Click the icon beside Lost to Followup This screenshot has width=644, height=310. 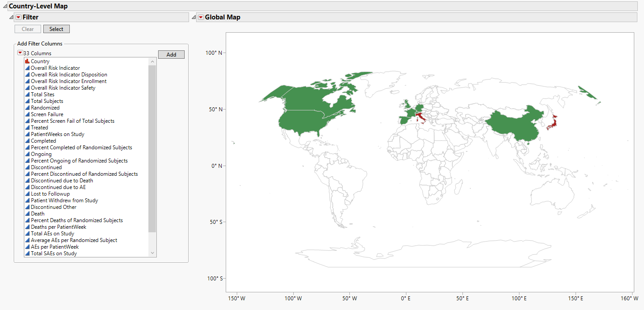point(27,194)
